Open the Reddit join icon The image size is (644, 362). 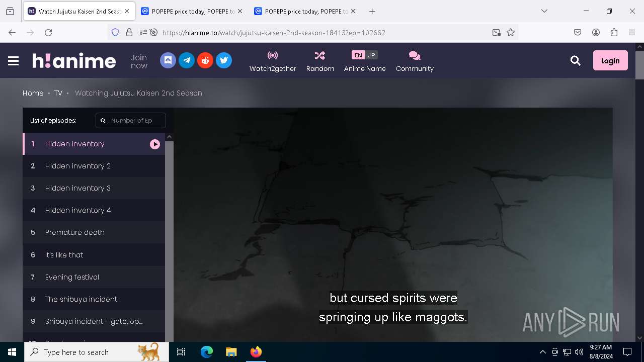pos(205,60)
